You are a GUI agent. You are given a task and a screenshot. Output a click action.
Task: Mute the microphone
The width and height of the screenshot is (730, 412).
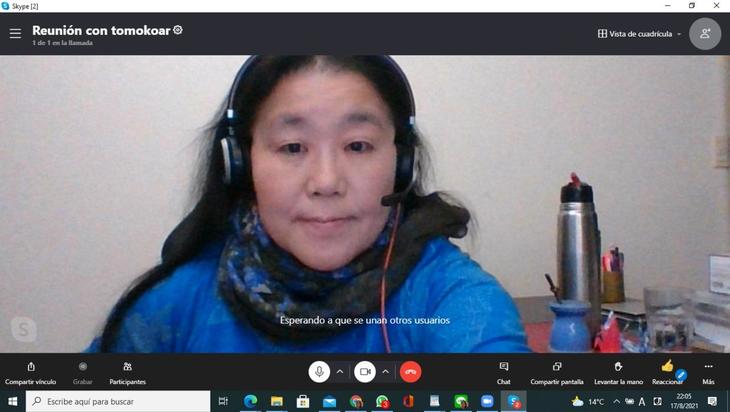tap(319, 372)
